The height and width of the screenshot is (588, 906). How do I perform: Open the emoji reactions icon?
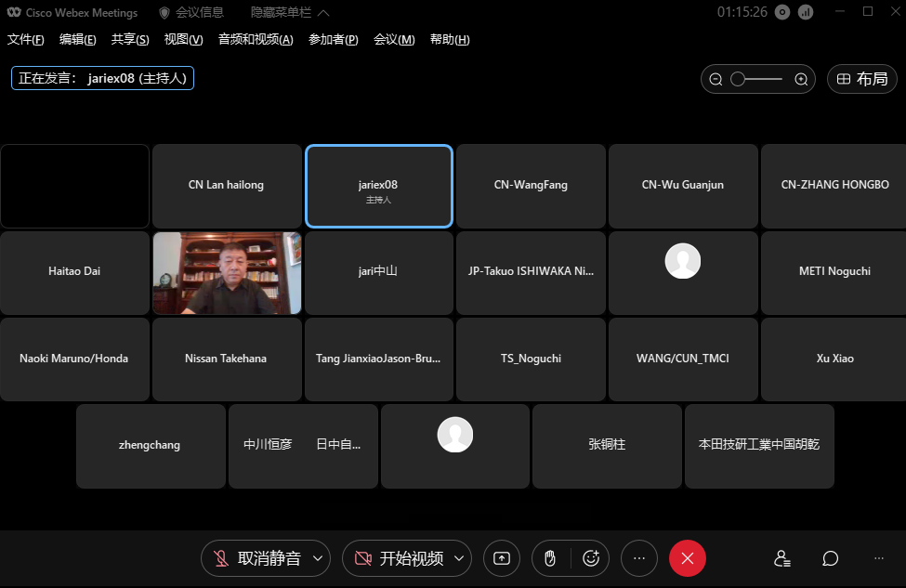pos(591,558)
